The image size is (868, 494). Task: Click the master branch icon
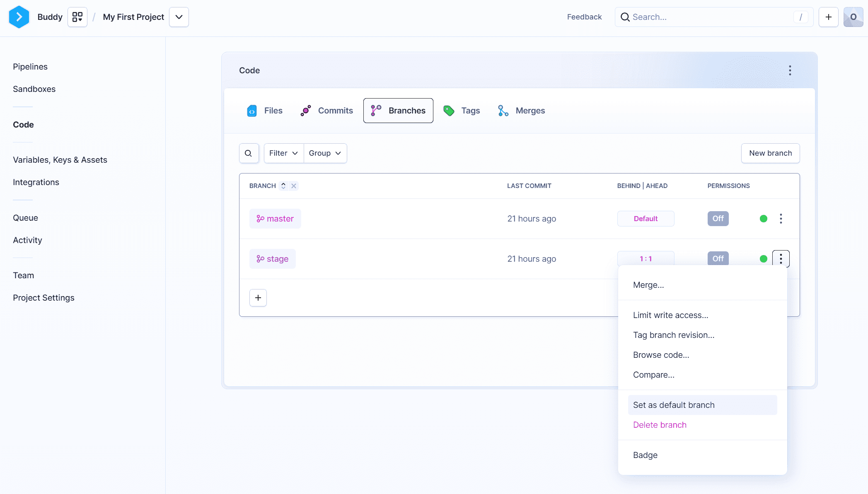click(x=260, y=219)
